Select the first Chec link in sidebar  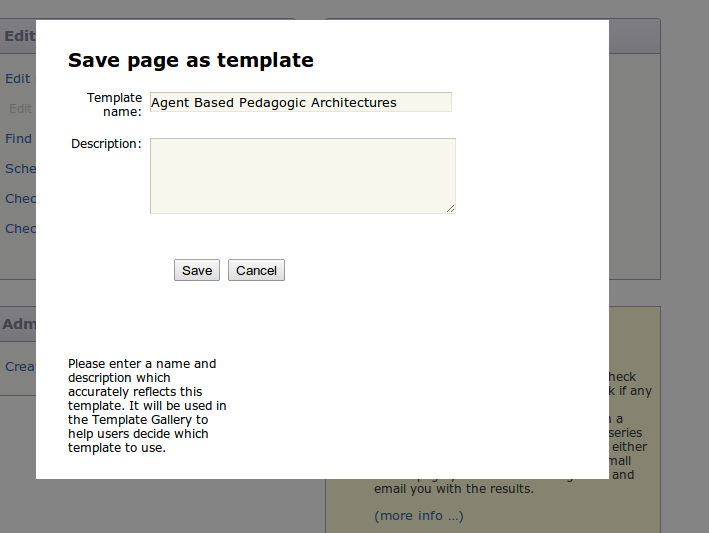pos(19,199)
